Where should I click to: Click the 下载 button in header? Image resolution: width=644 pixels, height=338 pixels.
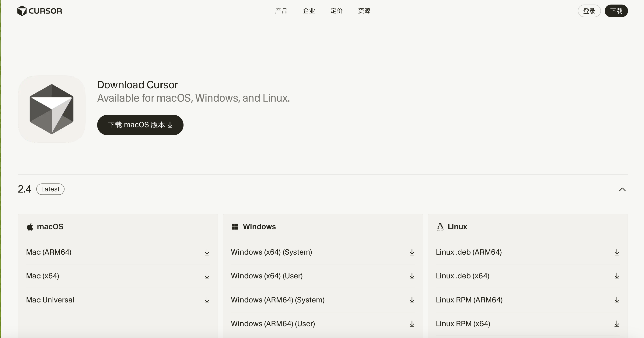[x=616, y=11]
